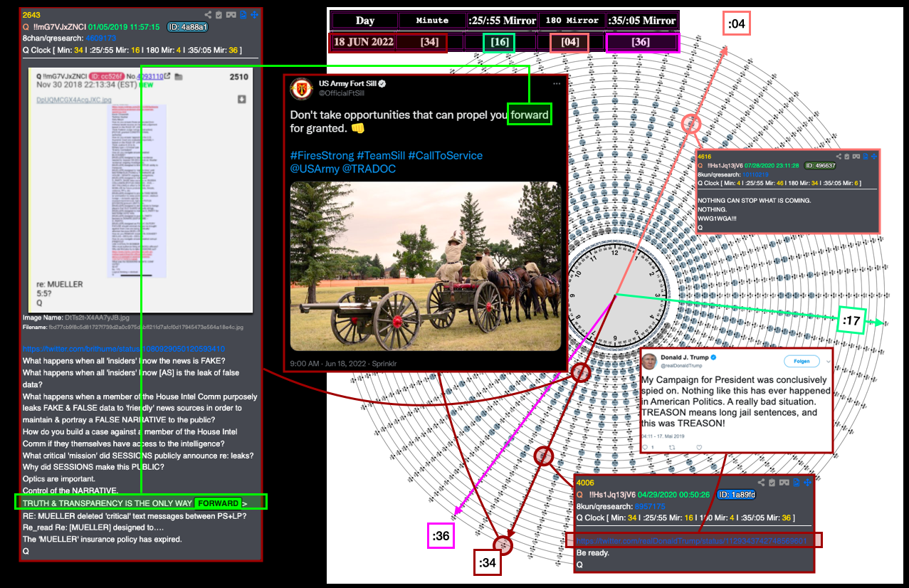Click the download arrow in embedded post 2510
The image size is (909, 588).
coord(241,99)
